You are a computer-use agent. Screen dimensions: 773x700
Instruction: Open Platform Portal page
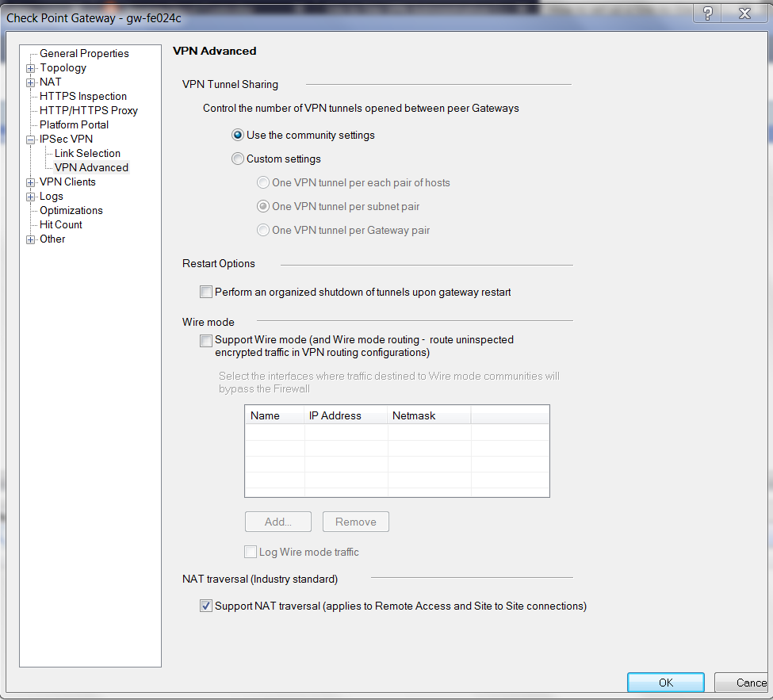coord(75,125)
